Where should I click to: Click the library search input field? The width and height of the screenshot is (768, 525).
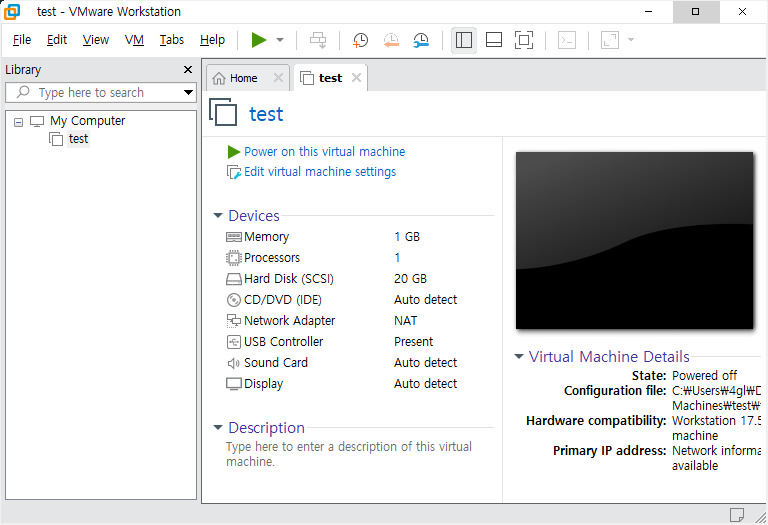(x=93, y=93)
